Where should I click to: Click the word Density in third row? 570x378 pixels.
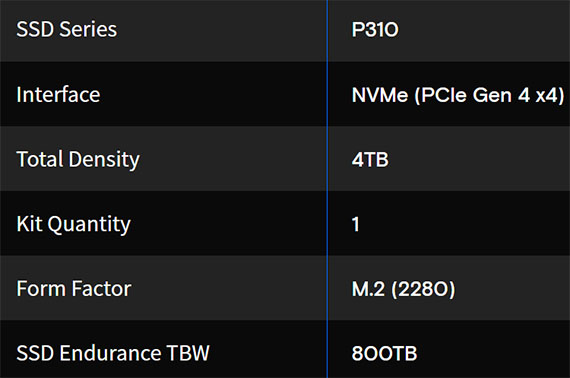point(104,160)
